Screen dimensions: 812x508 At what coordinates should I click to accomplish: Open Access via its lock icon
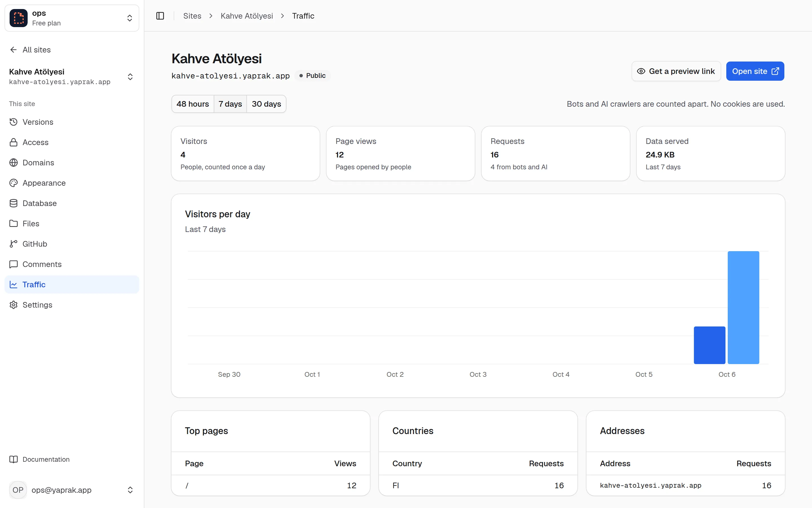pos(14,143)
